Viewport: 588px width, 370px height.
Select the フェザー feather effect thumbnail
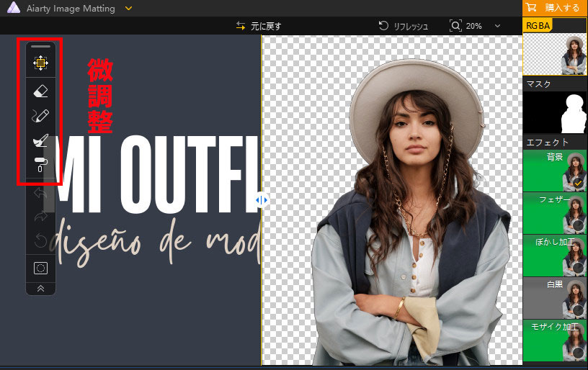pos(555,214)
